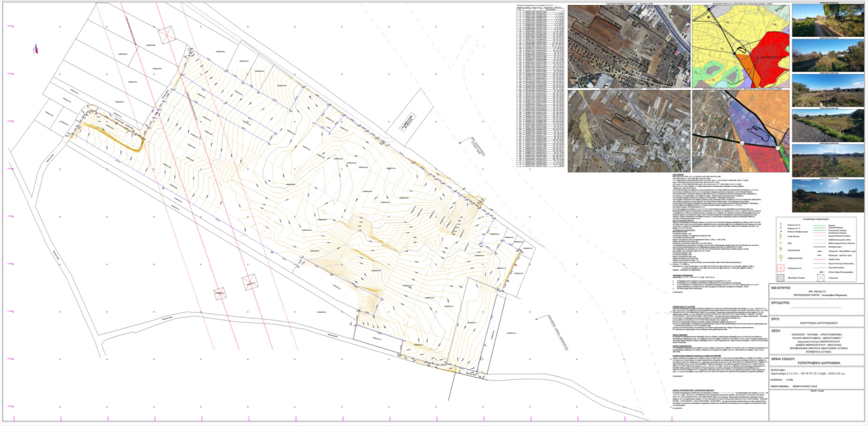Click the ΕΡΓΟΔΟΤΗΣ blank signature line

click(819, 308)
